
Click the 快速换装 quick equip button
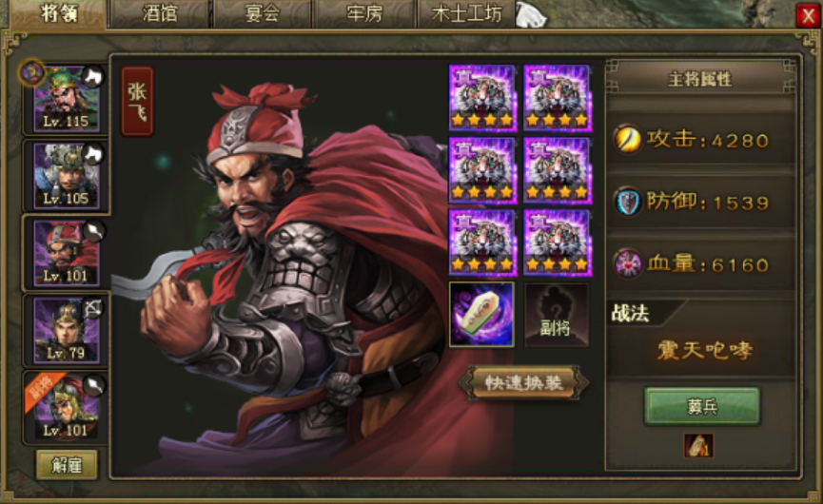tap(524, 383)
